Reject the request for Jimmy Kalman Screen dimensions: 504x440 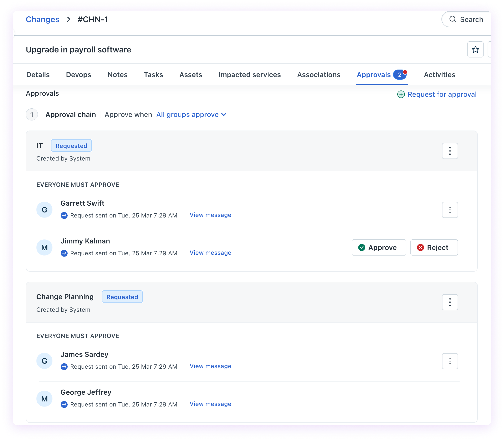[434, 247]
